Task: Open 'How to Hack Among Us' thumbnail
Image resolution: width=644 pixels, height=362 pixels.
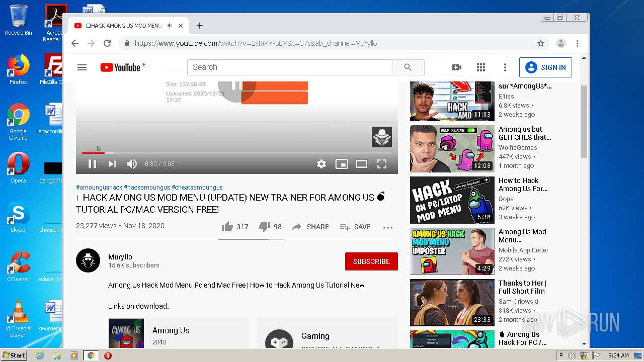Action: pos(452,200)
